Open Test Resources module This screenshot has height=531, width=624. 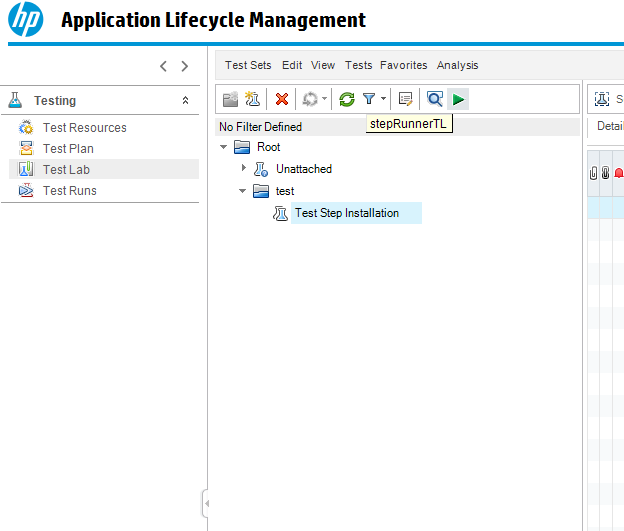(x=85, y=128)
